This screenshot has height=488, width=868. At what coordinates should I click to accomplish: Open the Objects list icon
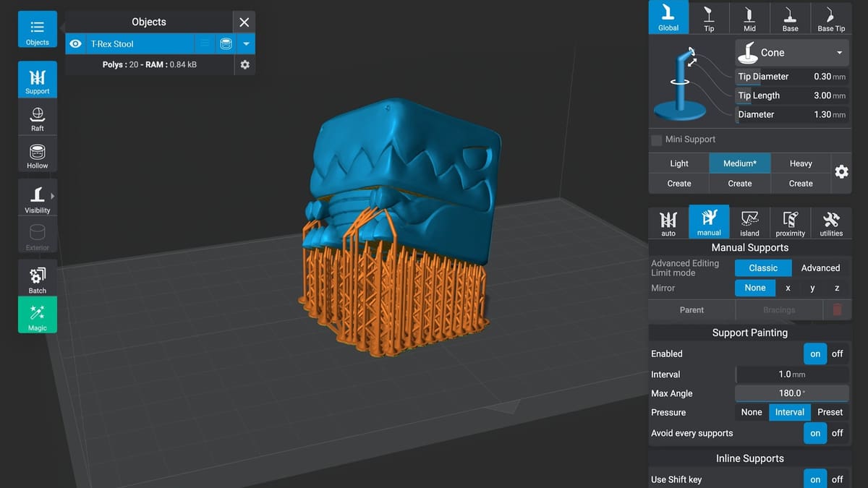pos(37,30)
